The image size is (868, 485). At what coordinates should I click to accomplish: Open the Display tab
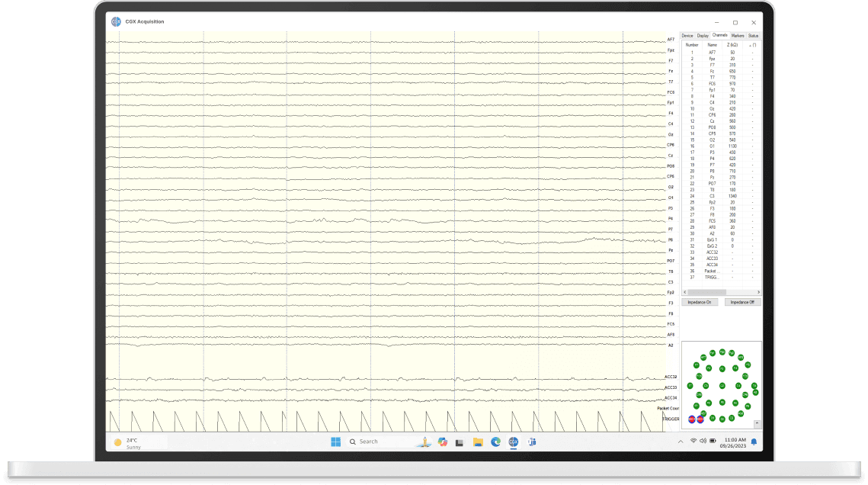pos(703,36)
